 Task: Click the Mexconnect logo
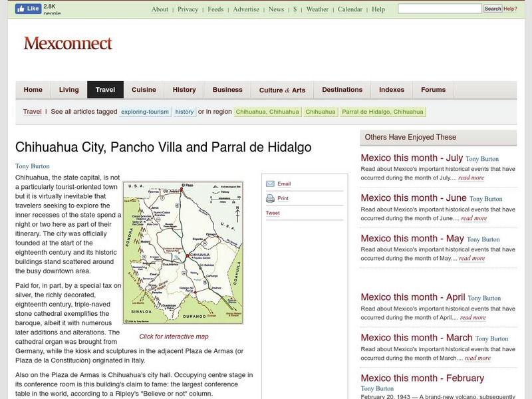tap(68, 44)
